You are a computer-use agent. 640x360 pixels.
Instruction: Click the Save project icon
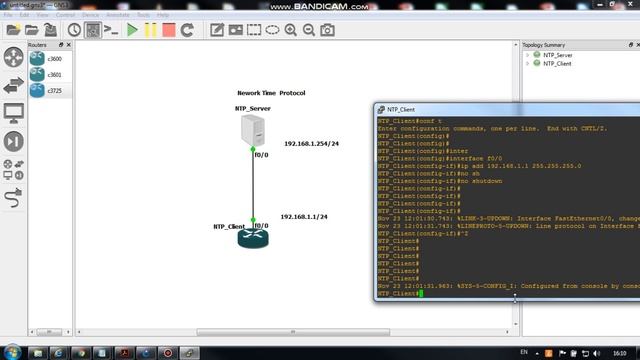click(51, 30)
